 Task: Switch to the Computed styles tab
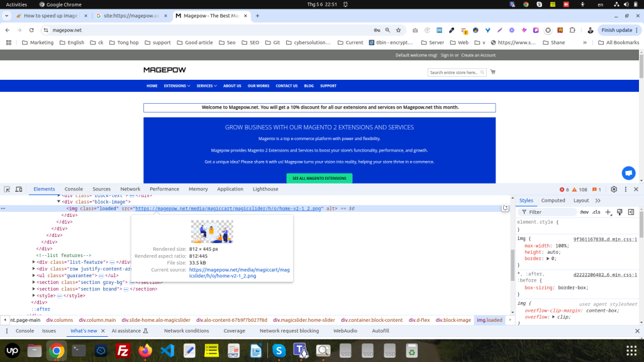point(553,200)
